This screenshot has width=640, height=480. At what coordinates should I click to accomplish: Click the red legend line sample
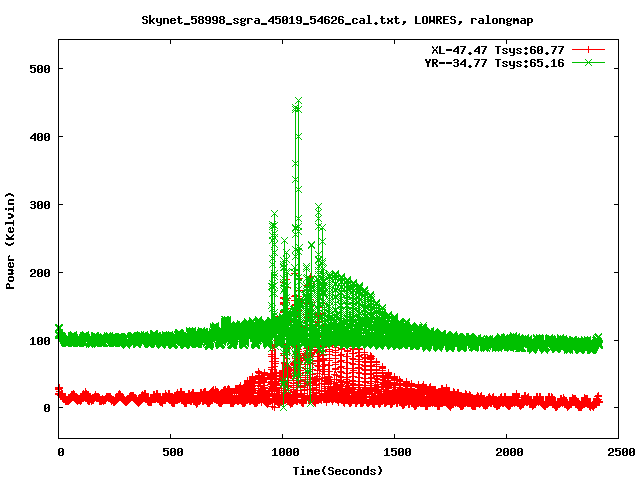tap(588, 50)
